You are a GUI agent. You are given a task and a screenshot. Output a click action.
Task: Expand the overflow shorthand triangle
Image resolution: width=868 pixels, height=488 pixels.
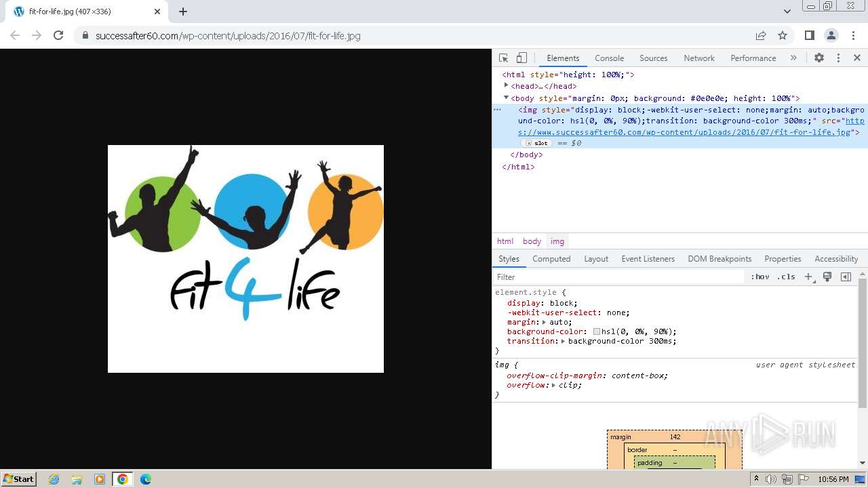point(553,385)
